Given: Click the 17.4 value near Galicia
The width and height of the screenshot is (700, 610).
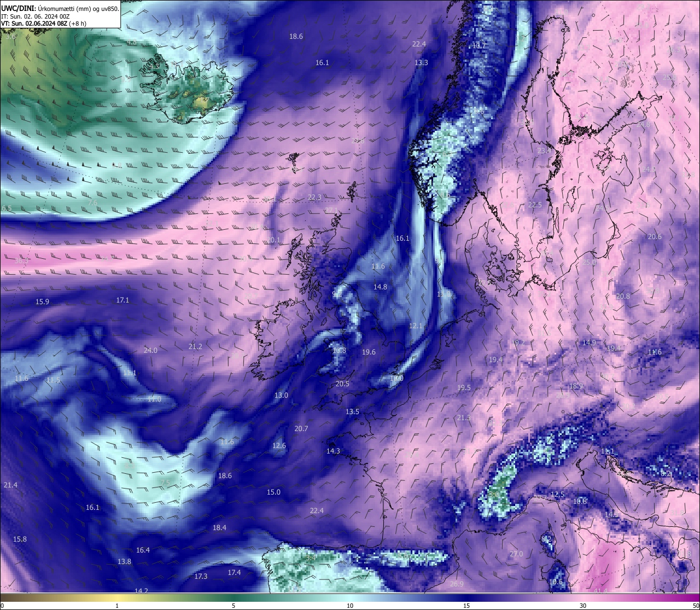Looking at the screenshot, I should [x=234, y=573].
